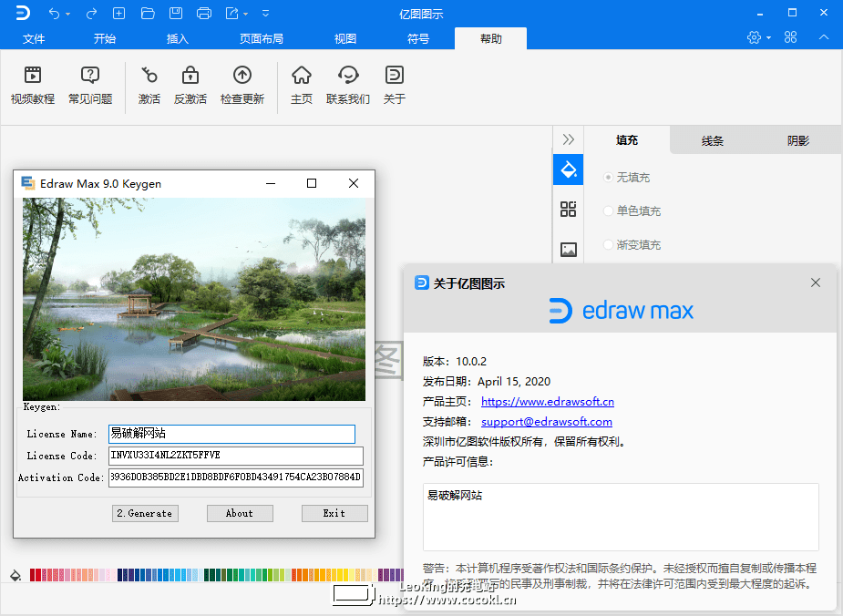Image resolution: width=843 pixels, height=616 pixels.
Task: Open 主页 home page icon
Action: tap(301, 85)
